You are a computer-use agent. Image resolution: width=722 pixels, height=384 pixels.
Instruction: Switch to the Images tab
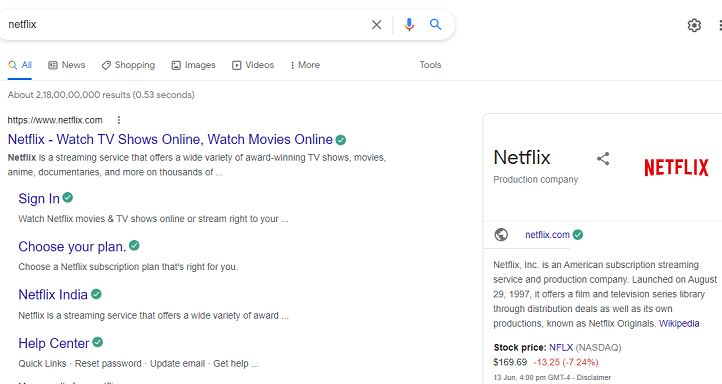tap(193, 65)
